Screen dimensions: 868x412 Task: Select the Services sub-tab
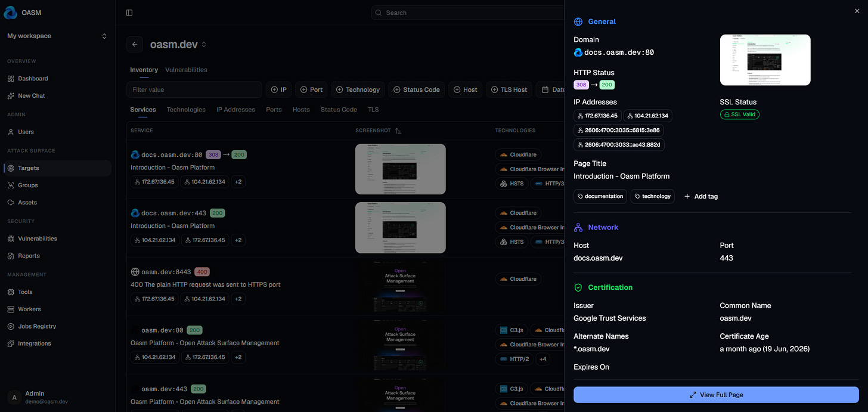(x=143, y=110)
